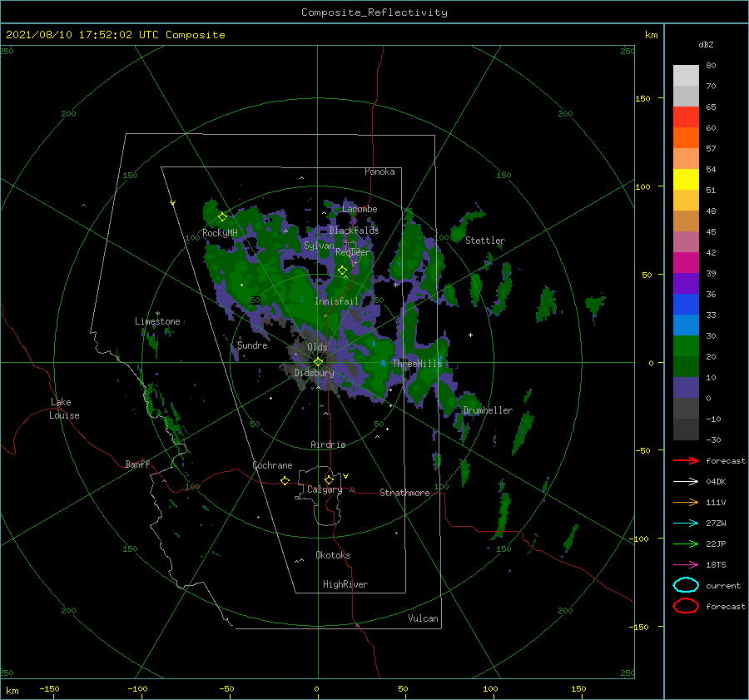Select the 20 dBZ green color swatch
The width and height of the screenshot is (749, 700).
[686, 346]
